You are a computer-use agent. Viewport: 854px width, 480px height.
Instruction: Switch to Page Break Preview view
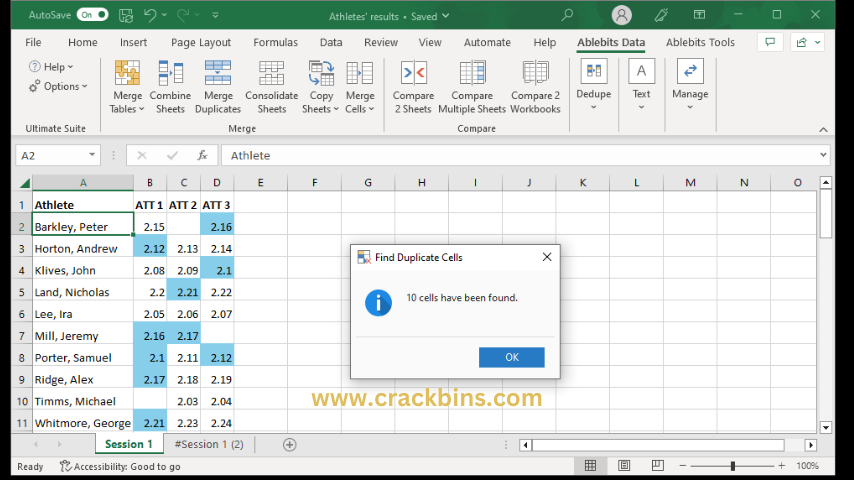click(x=657, y=465)
